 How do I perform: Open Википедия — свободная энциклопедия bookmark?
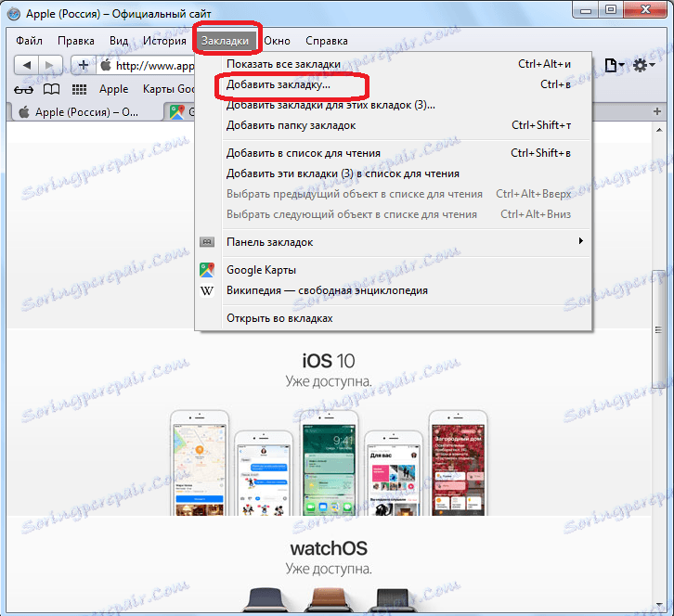(x=394, y=290)
